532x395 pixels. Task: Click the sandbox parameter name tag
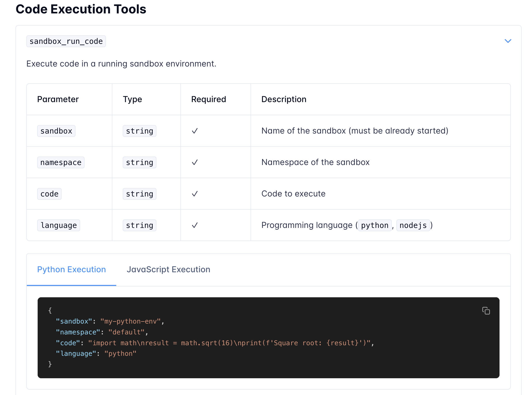tap(56, 131)
